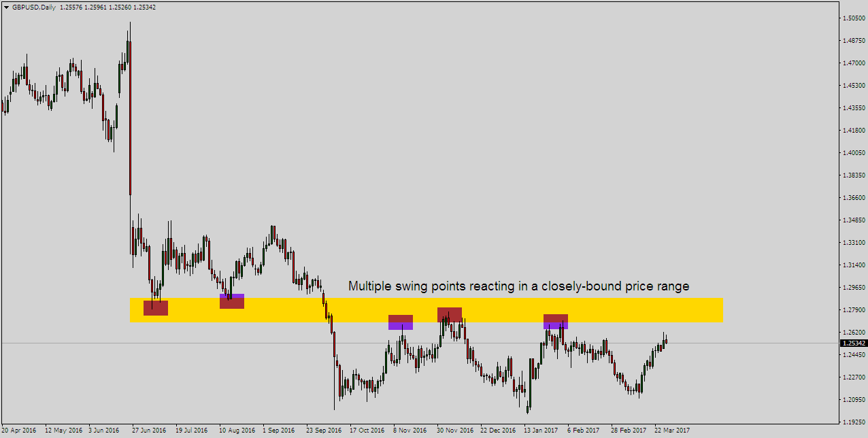Click the 6 Feb 2017 date label
The image size is (868, 438).
(x=584, y=431)
